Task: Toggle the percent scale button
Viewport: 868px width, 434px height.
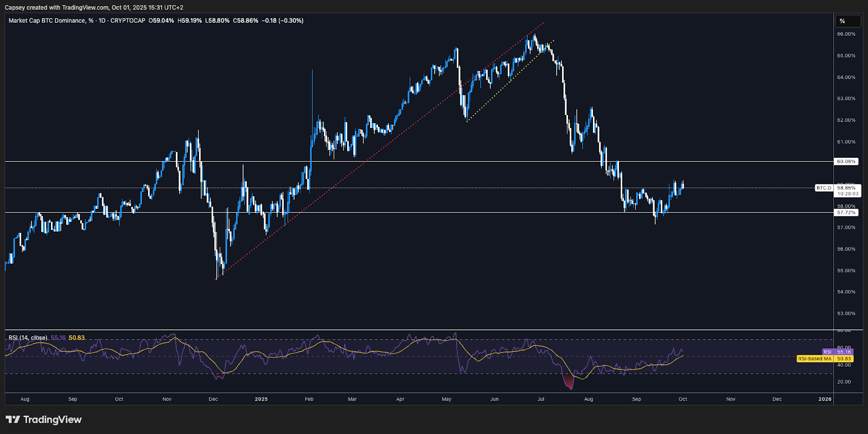Action: pyautogui.click(x=847, y=21)
